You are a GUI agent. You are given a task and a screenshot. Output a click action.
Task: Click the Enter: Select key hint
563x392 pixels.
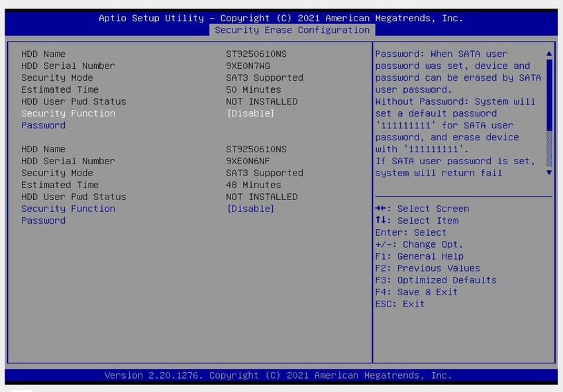[x=411, y=232]
